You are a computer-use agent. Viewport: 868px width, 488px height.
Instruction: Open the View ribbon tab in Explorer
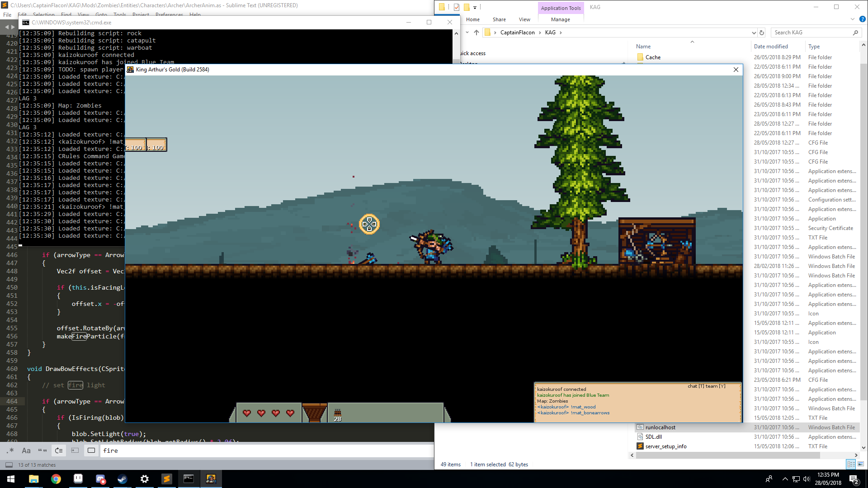point(524,19)
